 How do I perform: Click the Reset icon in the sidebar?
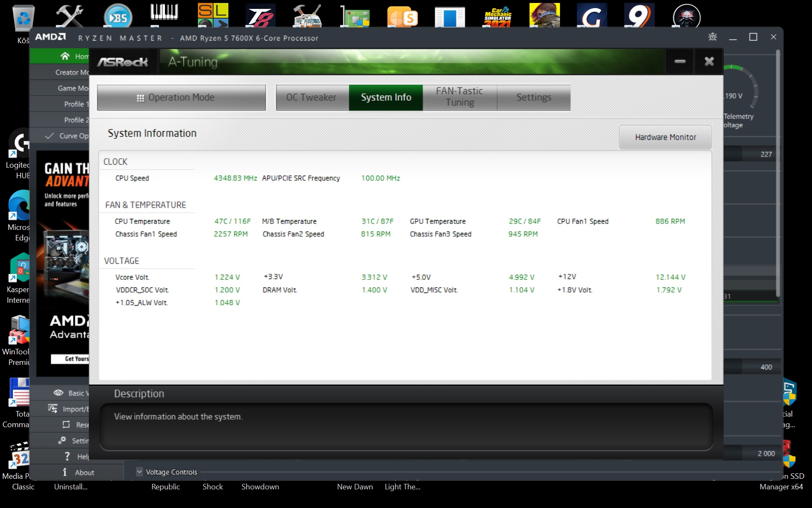pyautogui.click(x=66, y=425)
